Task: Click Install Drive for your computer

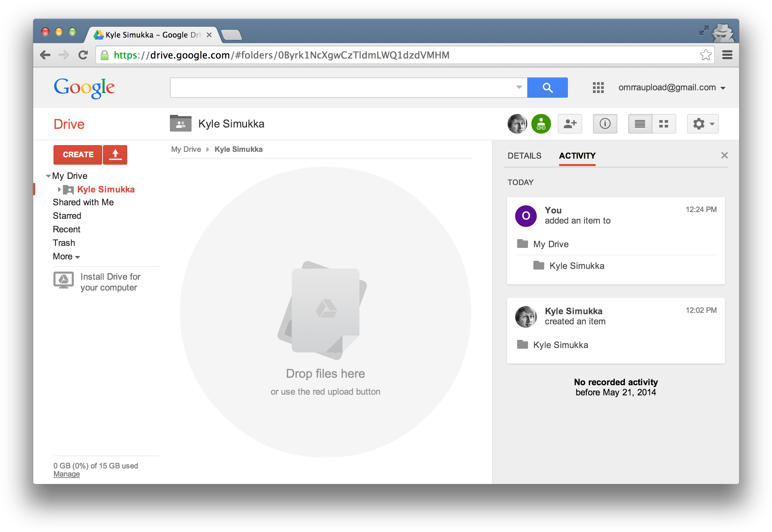Action: click(x=110, y=282)
